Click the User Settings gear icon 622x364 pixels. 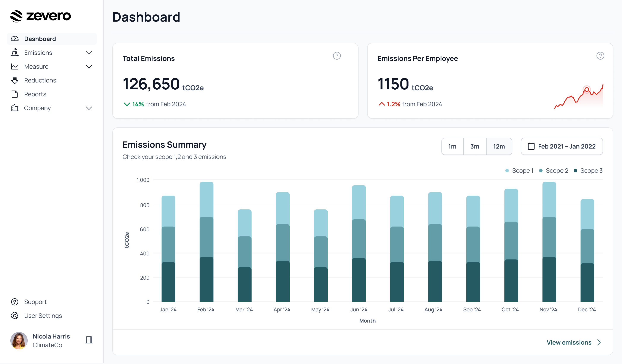coord(15,315)
